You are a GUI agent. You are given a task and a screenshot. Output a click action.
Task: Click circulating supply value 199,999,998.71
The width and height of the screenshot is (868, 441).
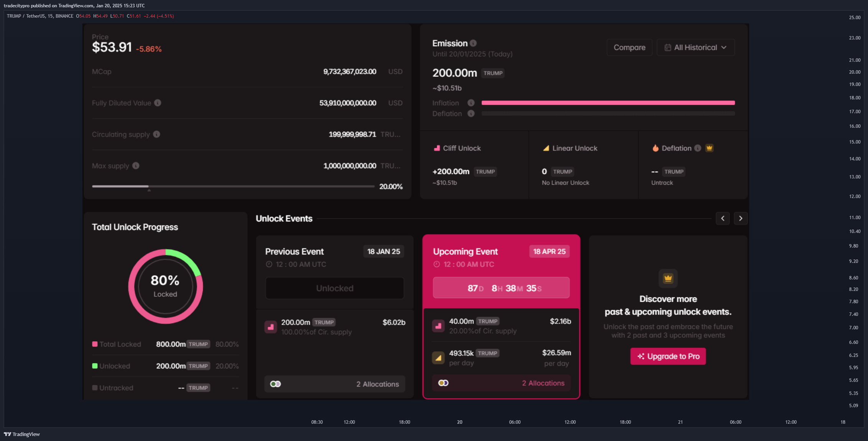tap(352, 135)
